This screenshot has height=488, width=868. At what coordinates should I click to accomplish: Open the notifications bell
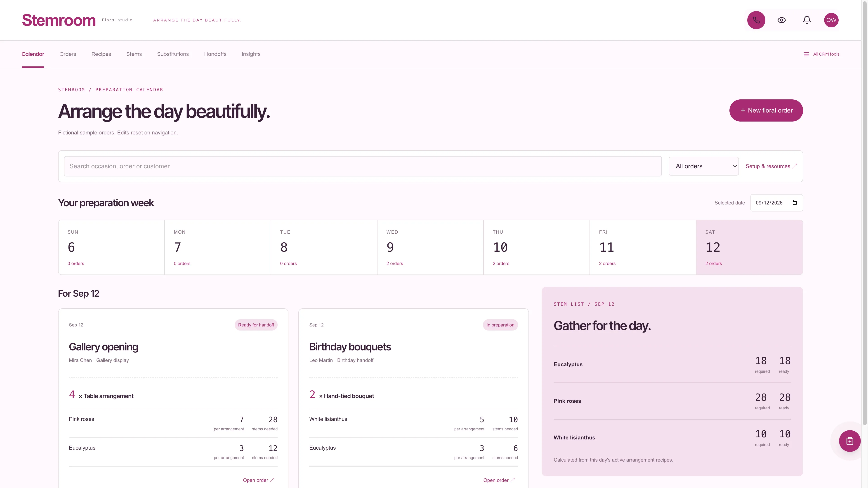pos(807,20)
